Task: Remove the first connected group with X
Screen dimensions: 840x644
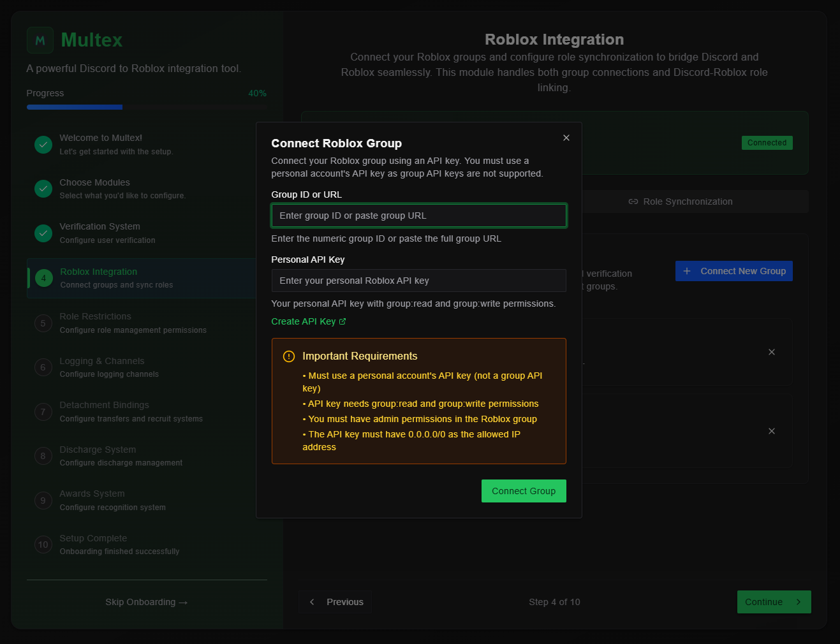Action: click(x=772, y=352)
